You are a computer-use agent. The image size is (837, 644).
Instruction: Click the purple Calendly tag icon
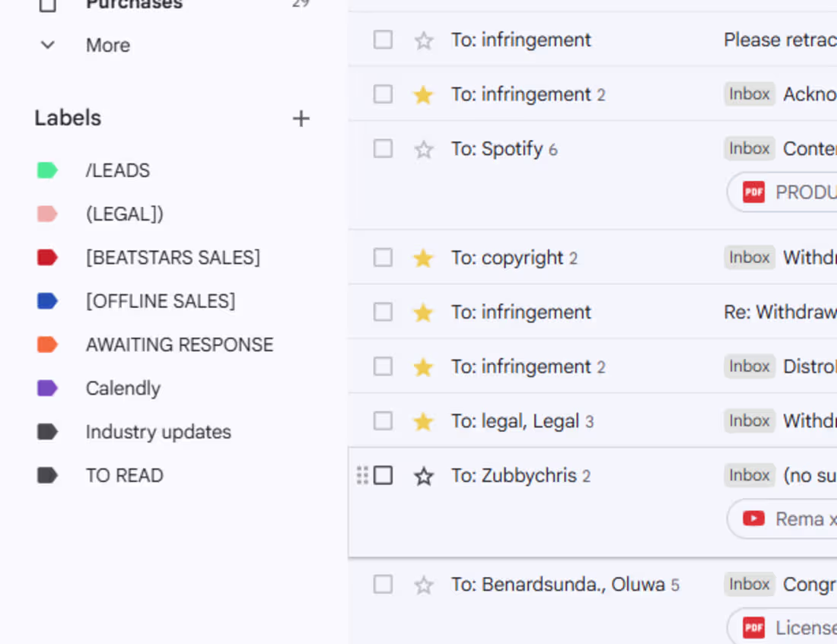[x=47, y=389]
